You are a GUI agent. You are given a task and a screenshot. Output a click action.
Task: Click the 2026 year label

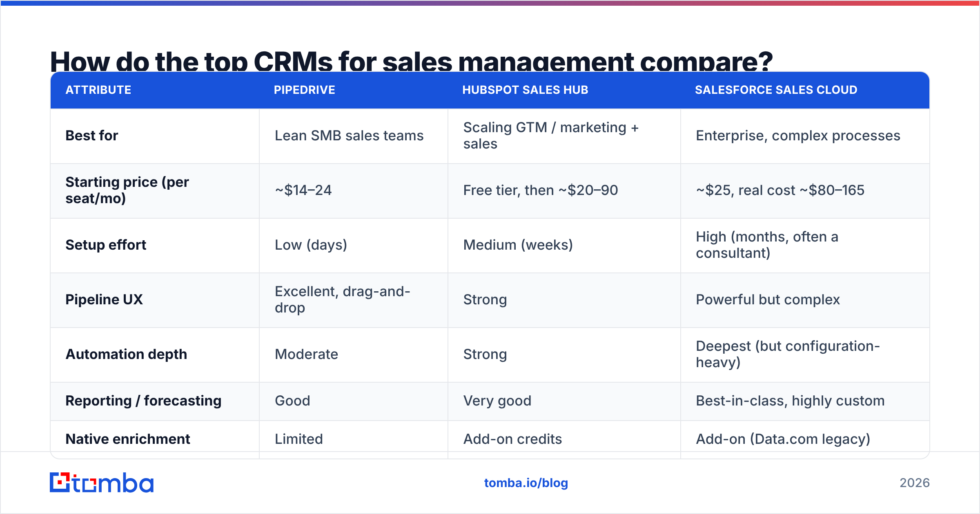click(915, 483)
